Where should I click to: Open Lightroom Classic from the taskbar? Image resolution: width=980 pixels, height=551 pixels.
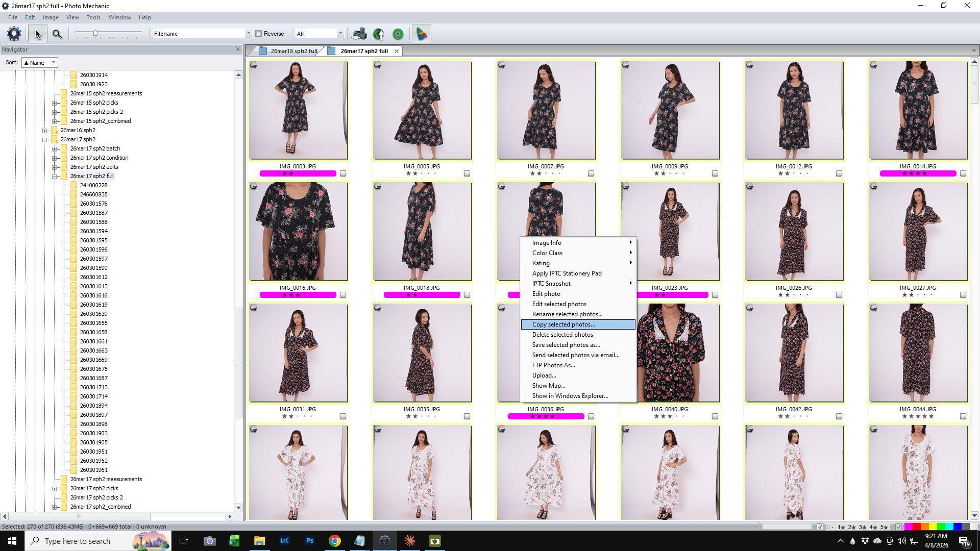click(x=284, y=541)
